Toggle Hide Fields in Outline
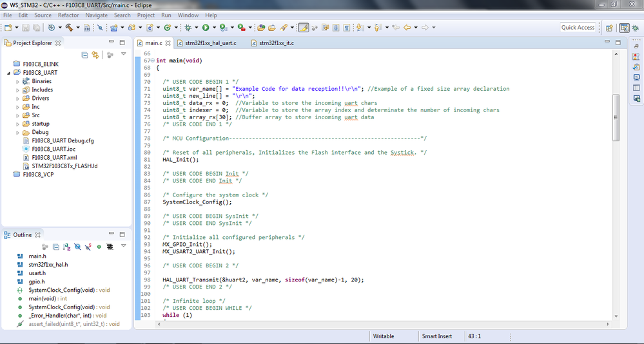Screen dimensions: 644x344 [77, 247]
